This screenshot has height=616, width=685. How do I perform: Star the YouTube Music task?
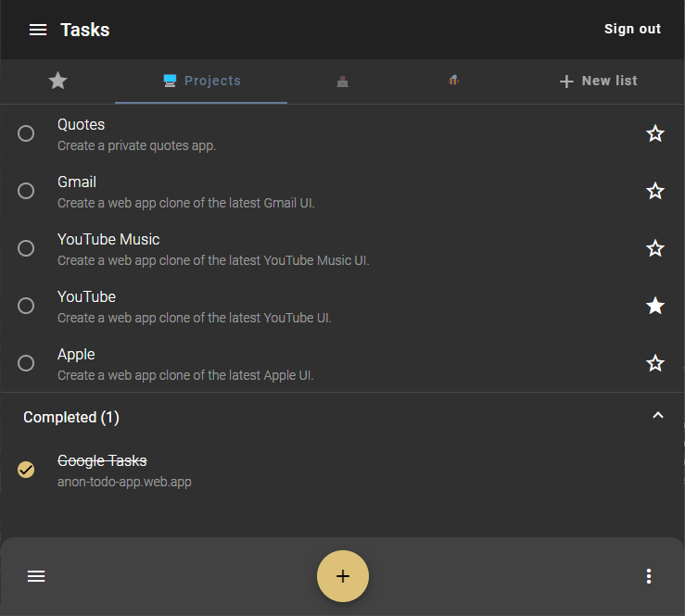[655, 248]
